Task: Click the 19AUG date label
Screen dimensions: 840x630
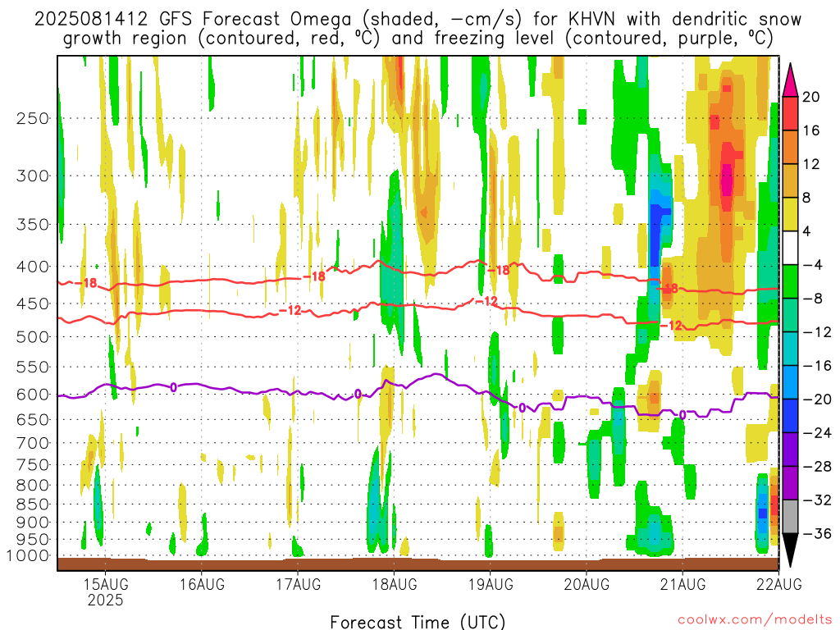Action: tap(491, 583)
